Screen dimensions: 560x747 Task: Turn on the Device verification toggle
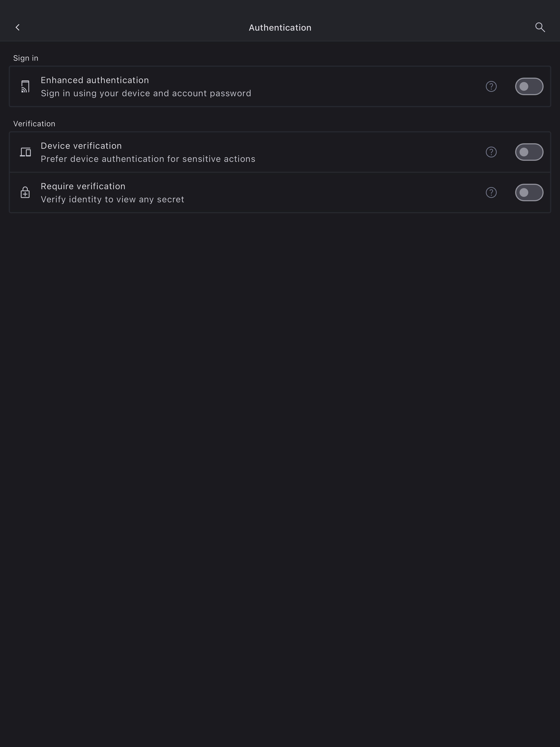[x=529, y=152]
